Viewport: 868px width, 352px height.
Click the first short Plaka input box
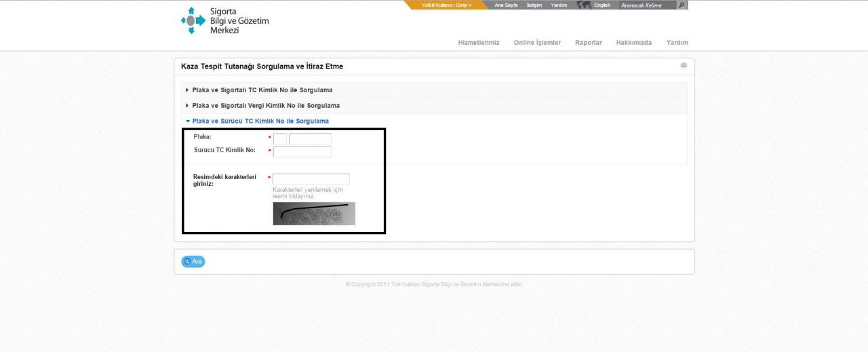pos(280,138)
